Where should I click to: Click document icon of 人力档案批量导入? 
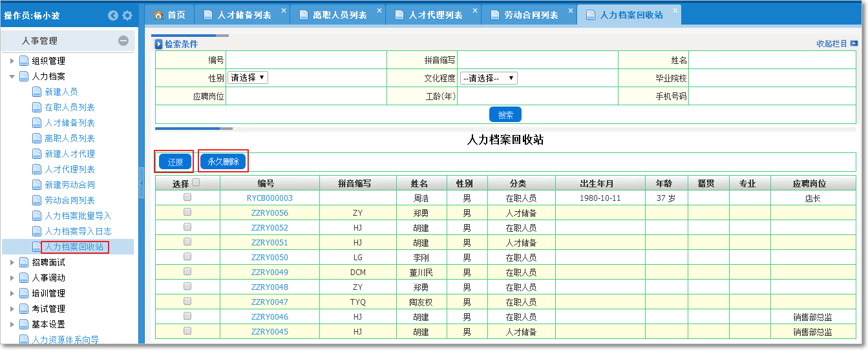click(x=37, y=216)
